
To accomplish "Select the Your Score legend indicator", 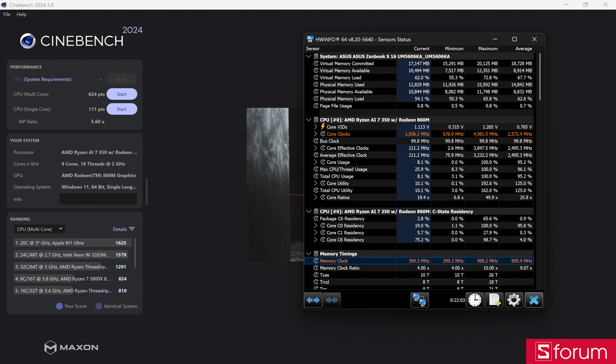I will (60, 306).
